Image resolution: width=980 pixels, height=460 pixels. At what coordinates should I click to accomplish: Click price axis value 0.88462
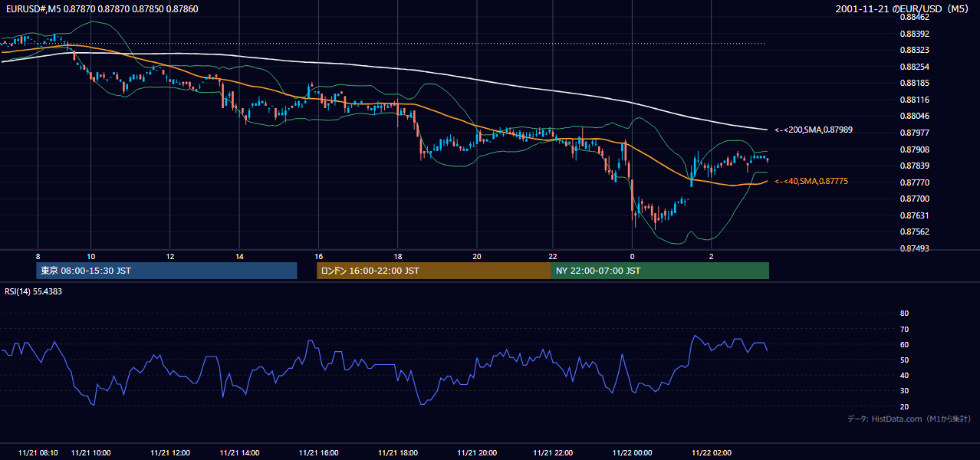[x=914, y=17]
